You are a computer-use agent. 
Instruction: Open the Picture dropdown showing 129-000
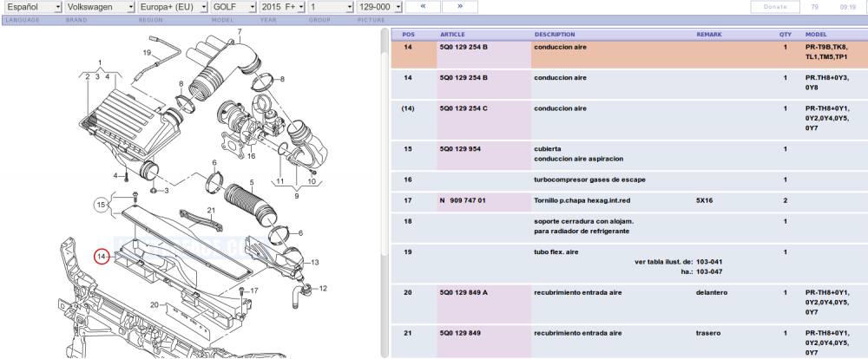[379, 7]
